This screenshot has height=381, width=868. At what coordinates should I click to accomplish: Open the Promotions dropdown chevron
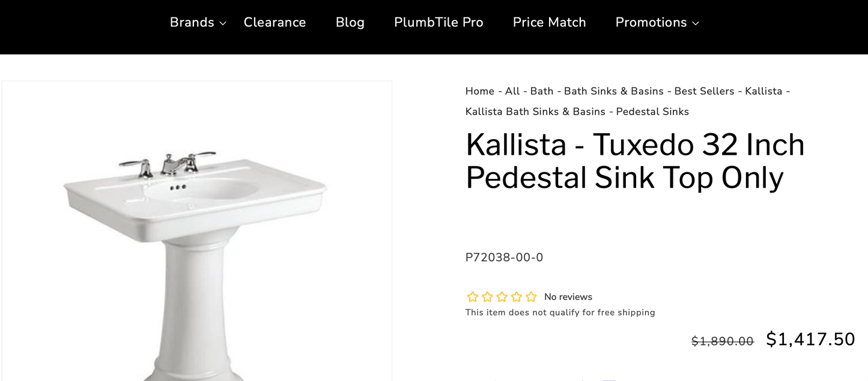(696, 23)
